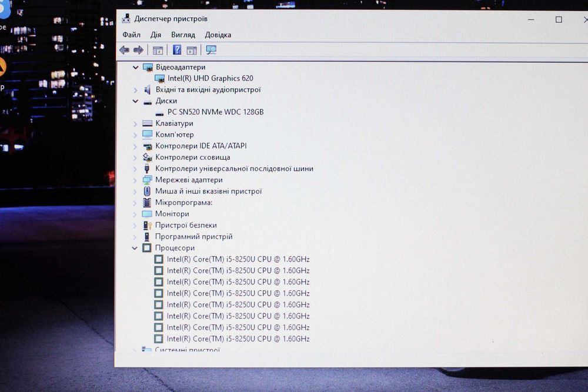Select the Процесори category icon
The height and width of the screenshot is (392, 588).
147,247
